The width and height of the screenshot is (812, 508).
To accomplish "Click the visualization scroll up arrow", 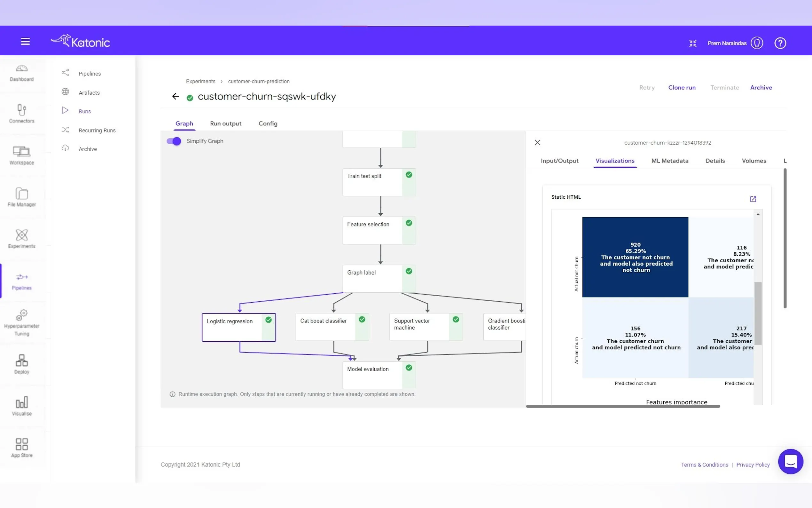I will tap(758, 214).
